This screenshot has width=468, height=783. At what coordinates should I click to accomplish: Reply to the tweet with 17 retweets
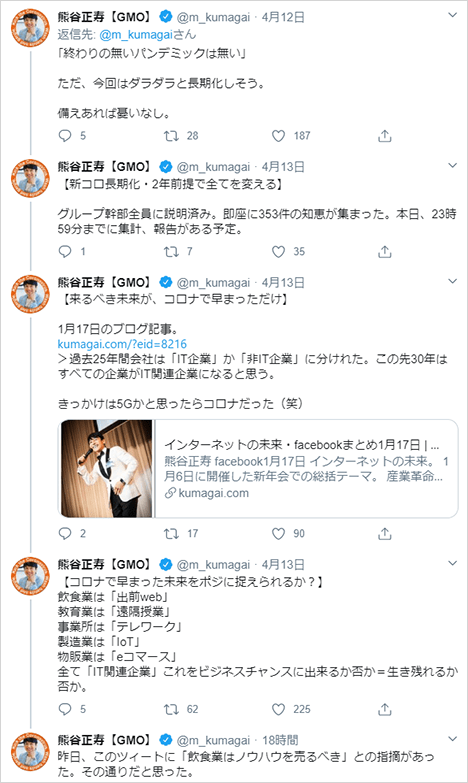click(x=65, y=534)
